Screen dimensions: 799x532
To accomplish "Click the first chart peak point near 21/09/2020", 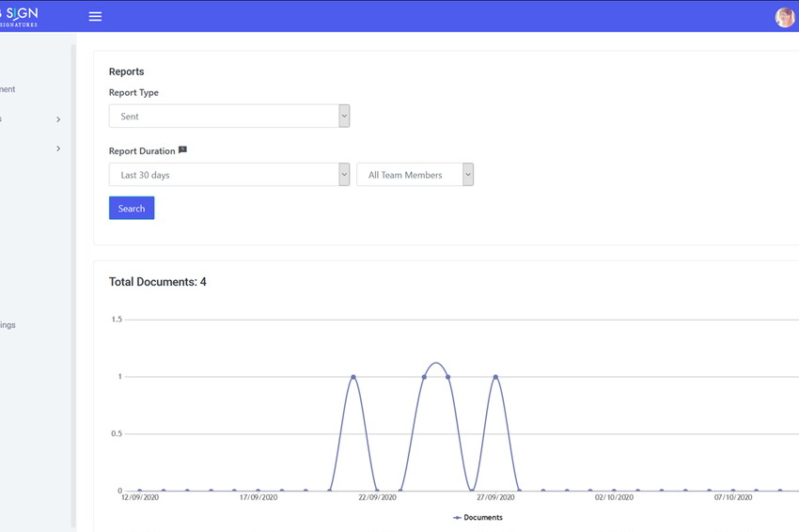I will (x=353, y=377).
